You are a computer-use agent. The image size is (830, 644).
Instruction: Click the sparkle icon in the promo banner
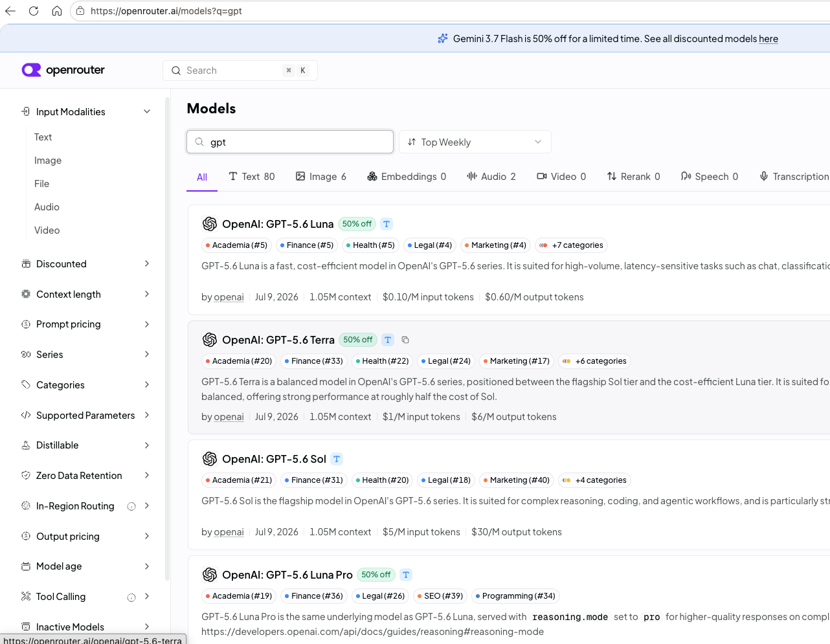[443, 39]
